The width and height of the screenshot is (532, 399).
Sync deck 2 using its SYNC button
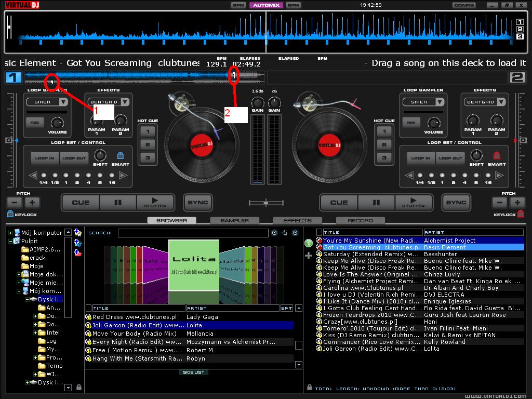click(x=456, y=203)
